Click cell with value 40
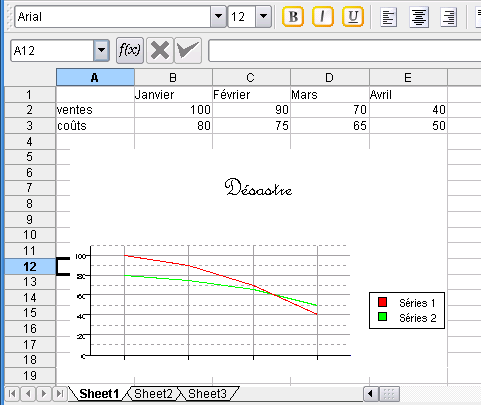 [408, 110]
